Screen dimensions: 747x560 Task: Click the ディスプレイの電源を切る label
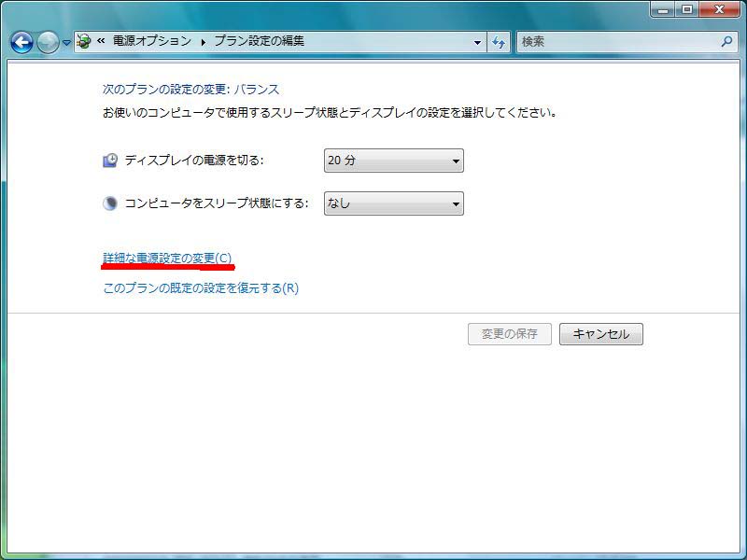(194, 161)
